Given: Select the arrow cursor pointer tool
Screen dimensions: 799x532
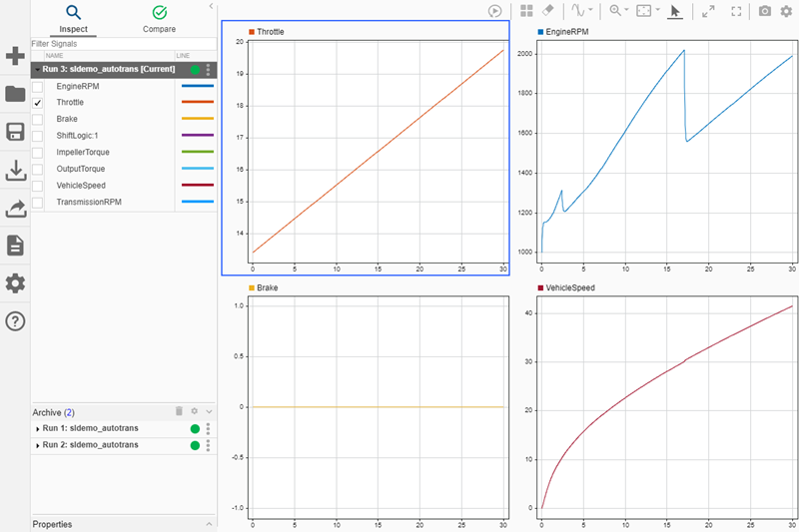Looking at the screenshot, I should pyautogui.click(x=675, y=11).
